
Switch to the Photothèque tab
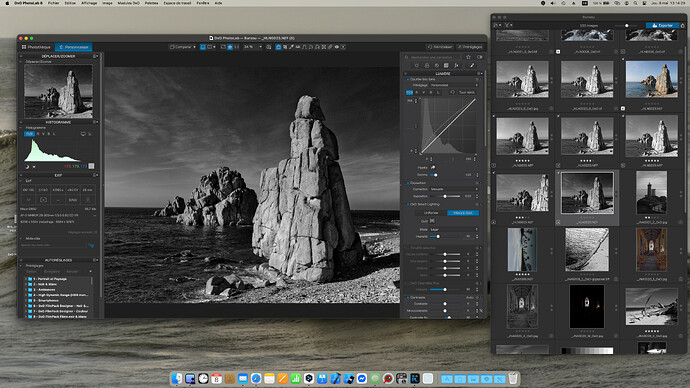click(x=36, y=47)
